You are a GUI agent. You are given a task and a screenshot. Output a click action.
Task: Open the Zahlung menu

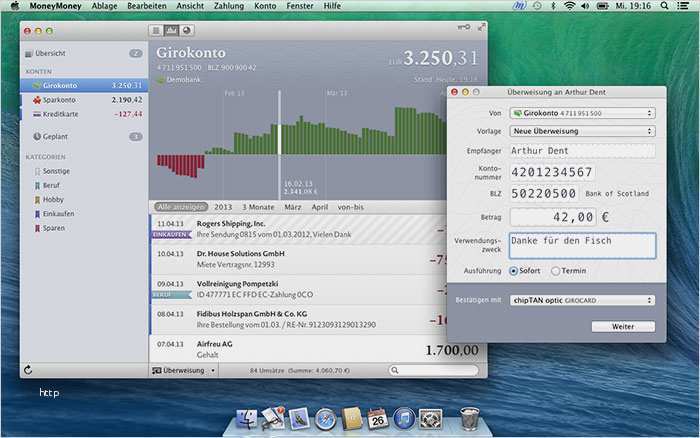pyautogui.click(x=229, y=6)
